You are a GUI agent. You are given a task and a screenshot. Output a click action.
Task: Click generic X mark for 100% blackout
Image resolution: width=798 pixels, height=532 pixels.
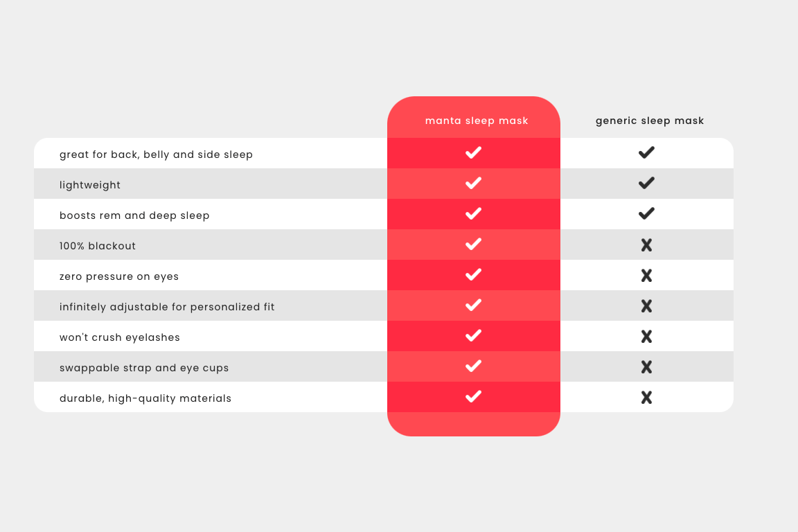(646, 245)
